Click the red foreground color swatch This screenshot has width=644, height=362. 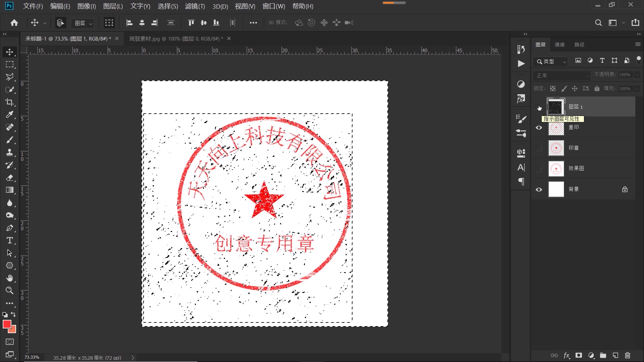7,324
